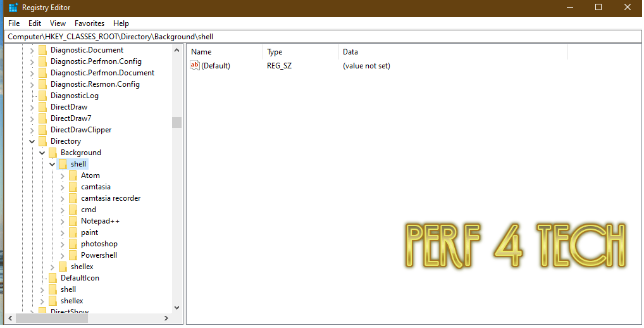Maximize the Registry Editor window
The width and height of the screenshot is (644, 328).
(x=598, y=8)
